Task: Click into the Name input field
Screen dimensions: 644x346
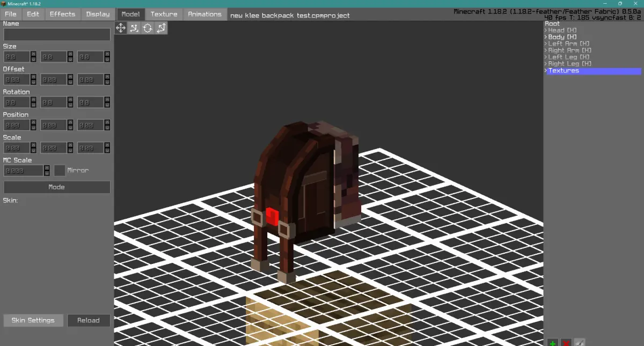Action: pyautogui.click(x=57, y=34)
